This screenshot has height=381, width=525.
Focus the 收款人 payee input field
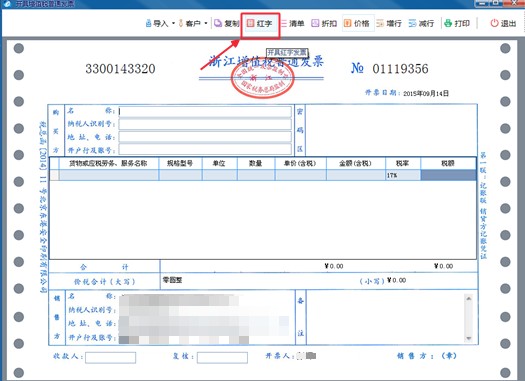(x=110, y=358)
